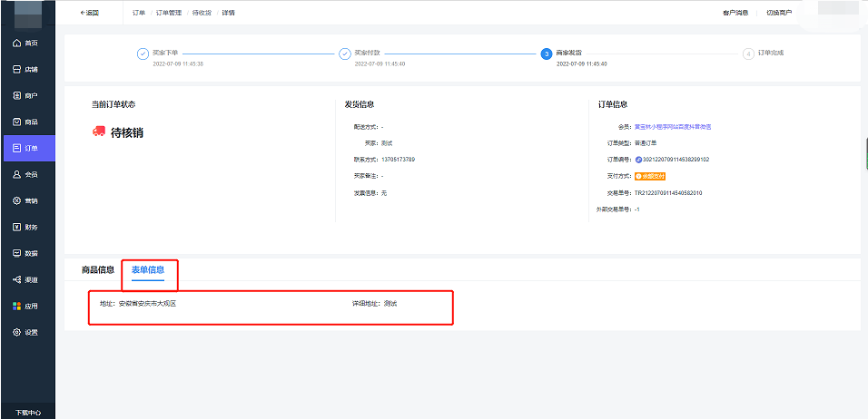Open 数据 data section

[x=26, y=253]
